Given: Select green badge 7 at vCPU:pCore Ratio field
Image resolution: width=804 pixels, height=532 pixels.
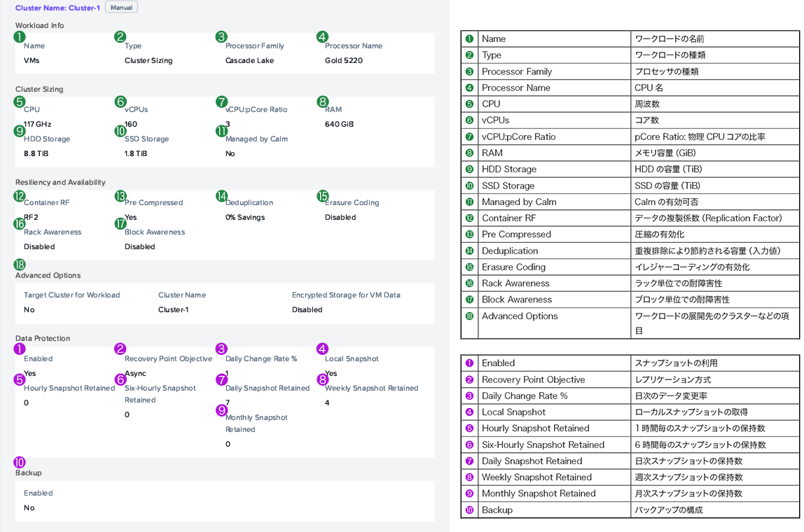Looking at the screenshot, I should coord(222,101).
